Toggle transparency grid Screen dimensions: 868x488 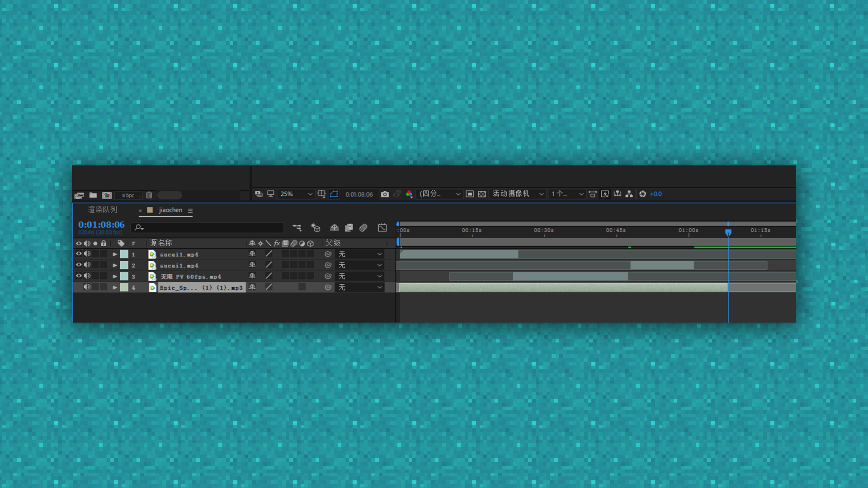(482, 194)
